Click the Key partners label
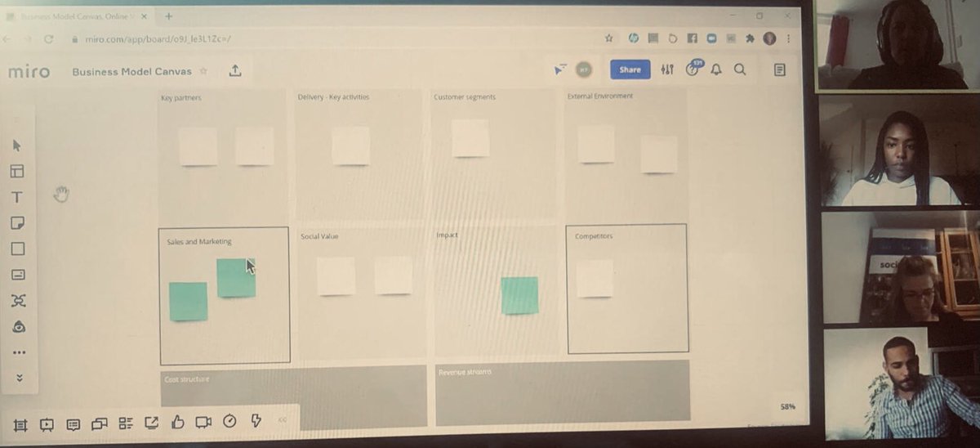Screen dimensions: 980x448 (x=181, y=98)
